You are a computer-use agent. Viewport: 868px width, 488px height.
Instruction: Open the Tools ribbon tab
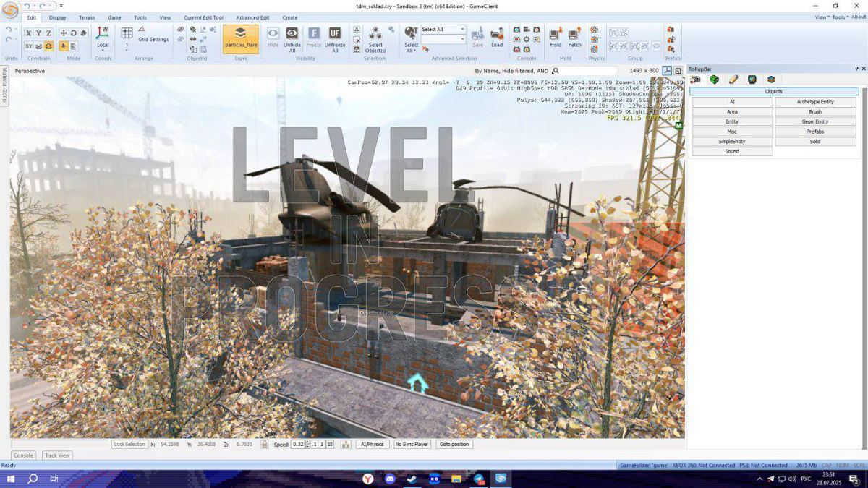click(x=140, y=17)
